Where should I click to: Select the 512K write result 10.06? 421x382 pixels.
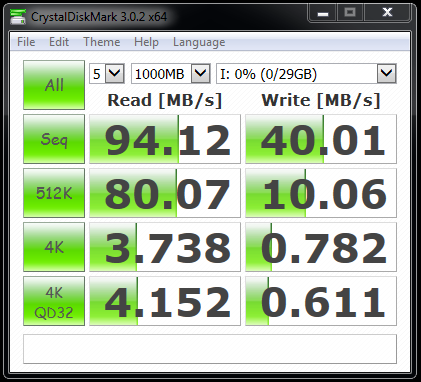tap(321, 193)
